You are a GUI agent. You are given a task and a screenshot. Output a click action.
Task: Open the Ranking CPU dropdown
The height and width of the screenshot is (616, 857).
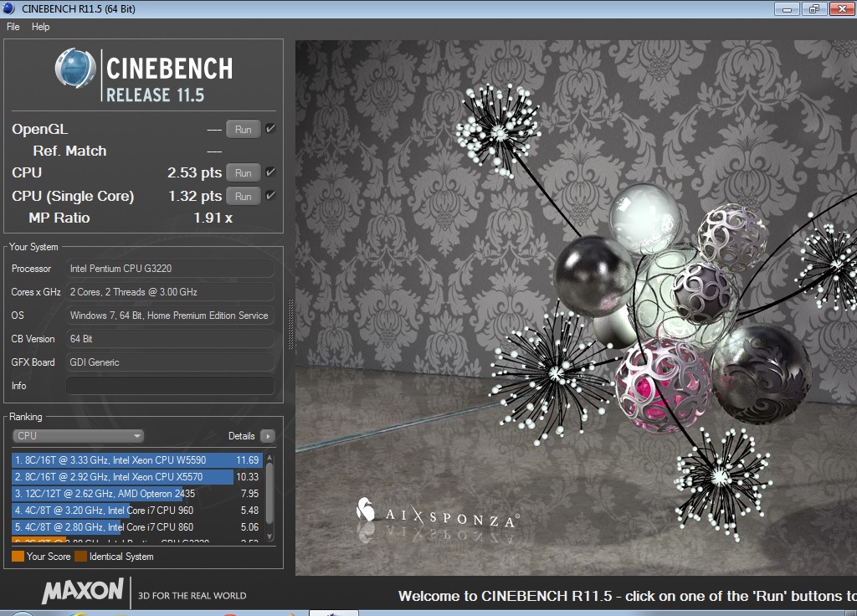78,435
